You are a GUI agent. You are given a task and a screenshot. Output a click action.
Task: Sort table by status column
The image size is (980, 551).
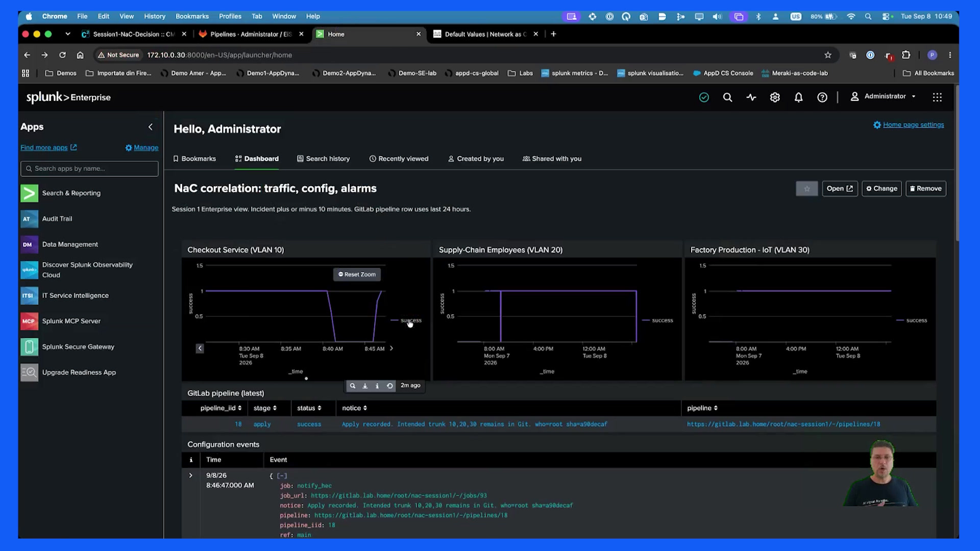tap(309, 408)
